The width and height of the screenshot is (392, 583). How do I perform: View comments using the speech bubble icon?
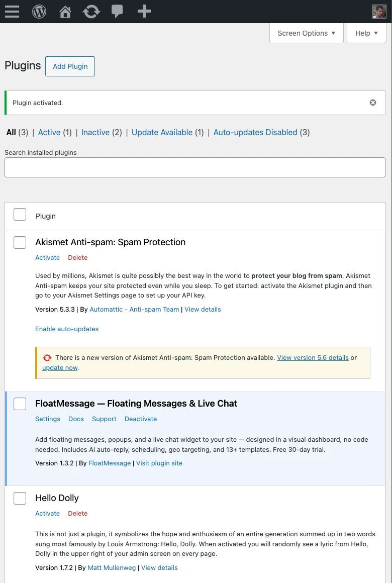(x=117, y=11)
